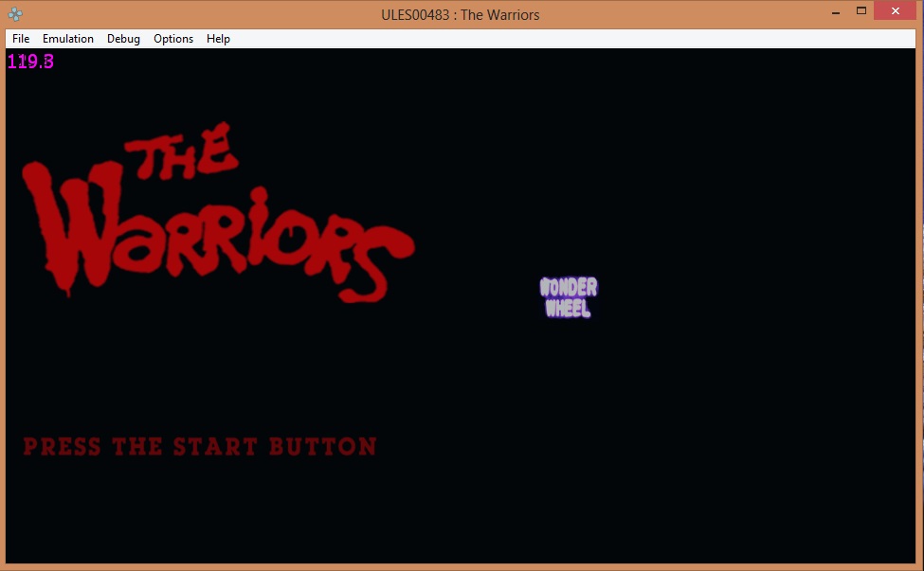The image size is (924, 571).
Task: Click the word WHEEL in the purple tag
Action: pyautogui.click(x=569, y=309)
